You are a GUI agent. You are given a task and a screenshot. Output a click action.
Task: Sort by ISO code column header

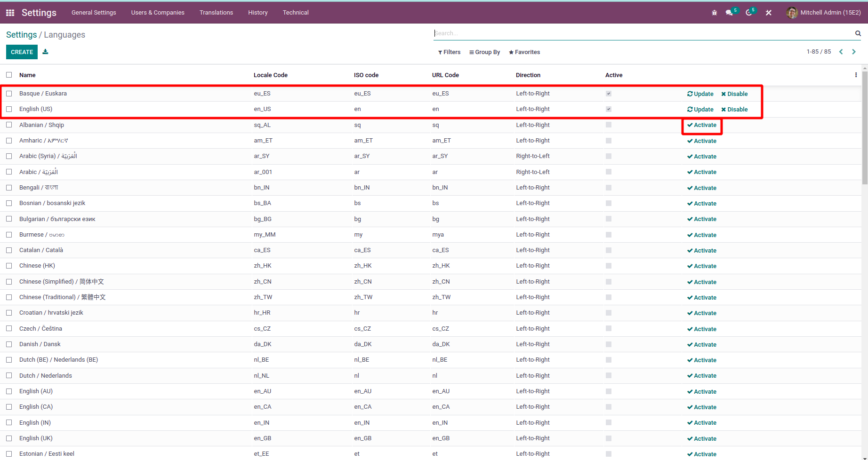[x=366, y=75]
